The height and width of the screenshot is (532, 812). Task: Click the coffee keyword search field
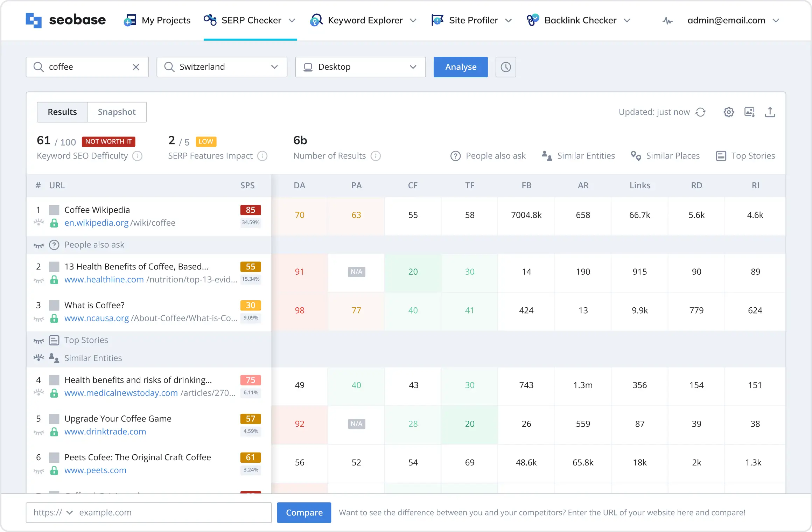87,67
